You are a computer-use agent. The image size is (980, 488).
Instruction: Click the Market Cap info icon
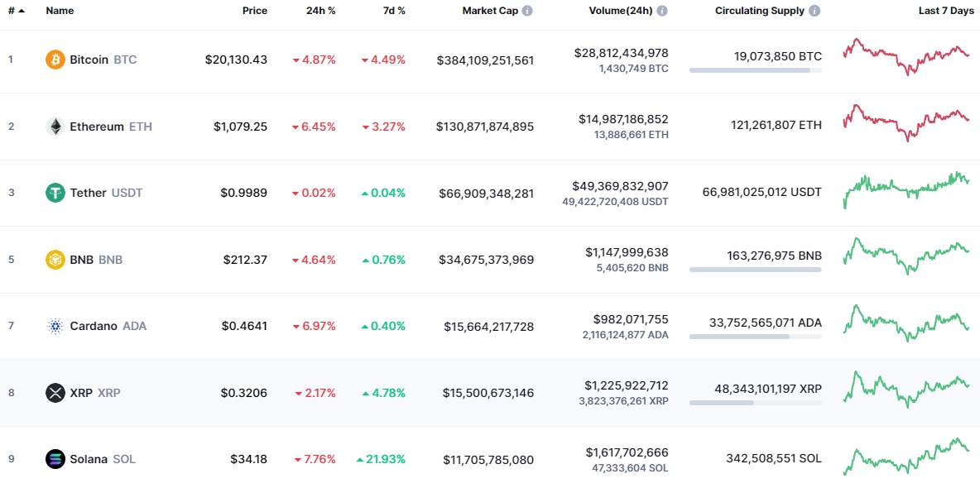coord(527,11)
